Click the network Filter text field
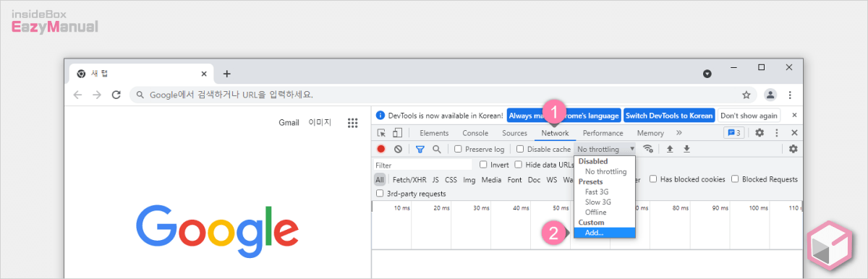 coord(423,165)
